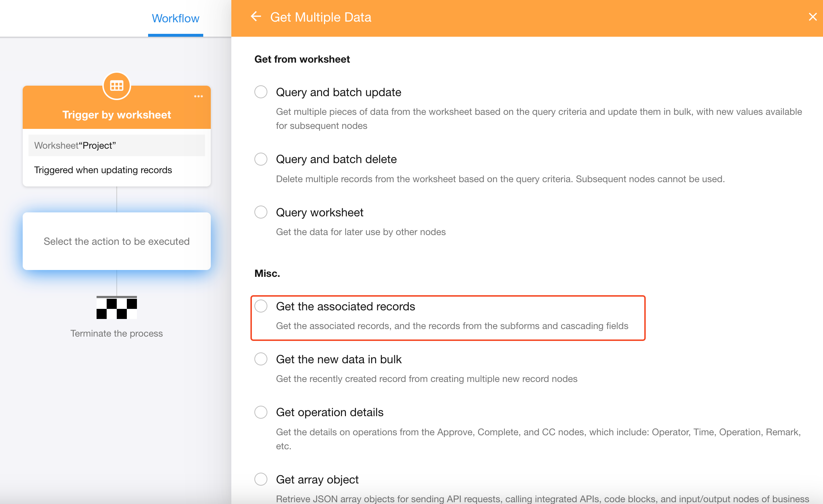Image resolution: width=823 pixels, height=504 pixels.
Task: Click the Get Multiple Data title
Action: click(x=320, y=17)
